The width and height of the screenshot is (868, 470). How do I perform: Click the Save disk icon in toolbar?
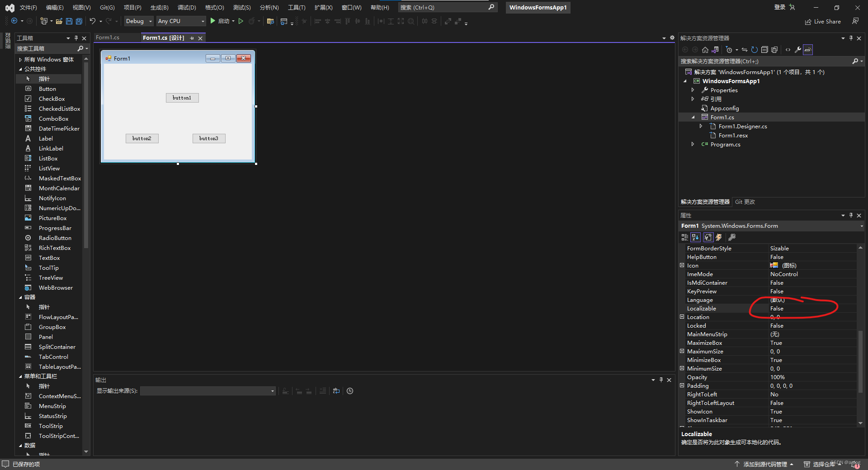coord(69,21)
